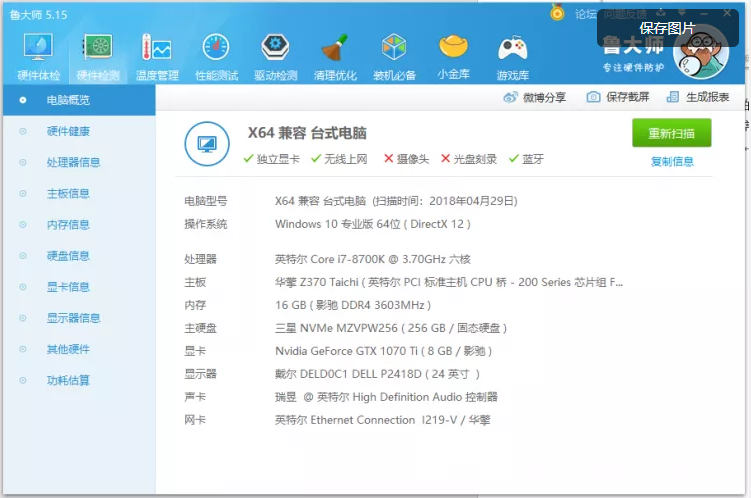Click 复制信息 copy info link

pyautogui.click(x=672, y=161)
